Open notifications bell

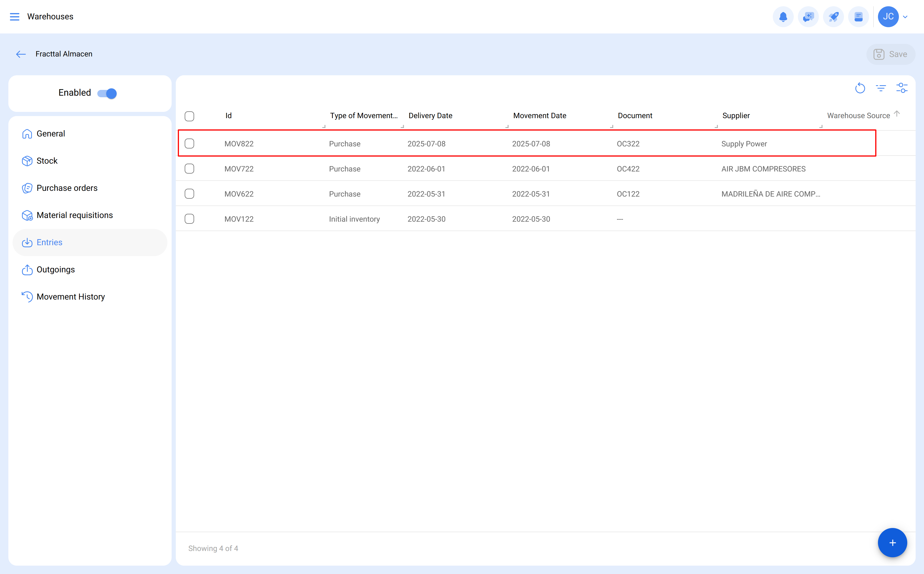(x=783, y=17)
